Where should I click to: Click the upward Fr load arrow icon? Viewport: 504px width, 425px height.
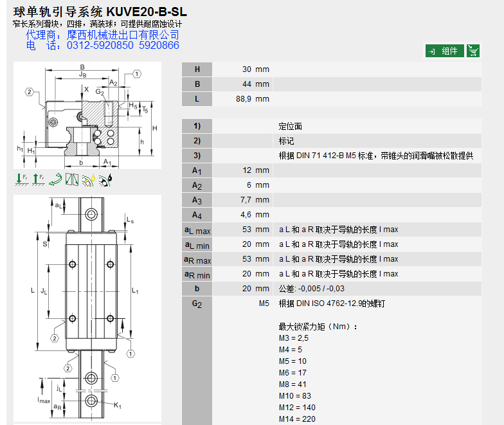[x=38, y=180]
